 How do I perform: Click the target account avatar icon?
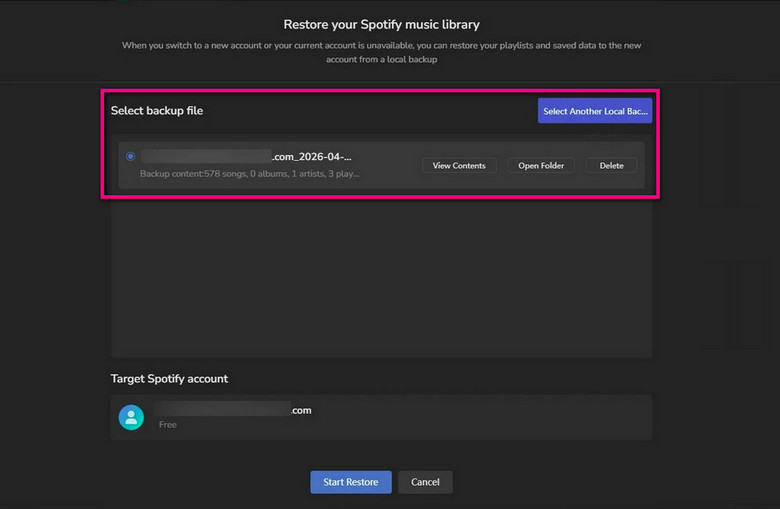[131, 417]
